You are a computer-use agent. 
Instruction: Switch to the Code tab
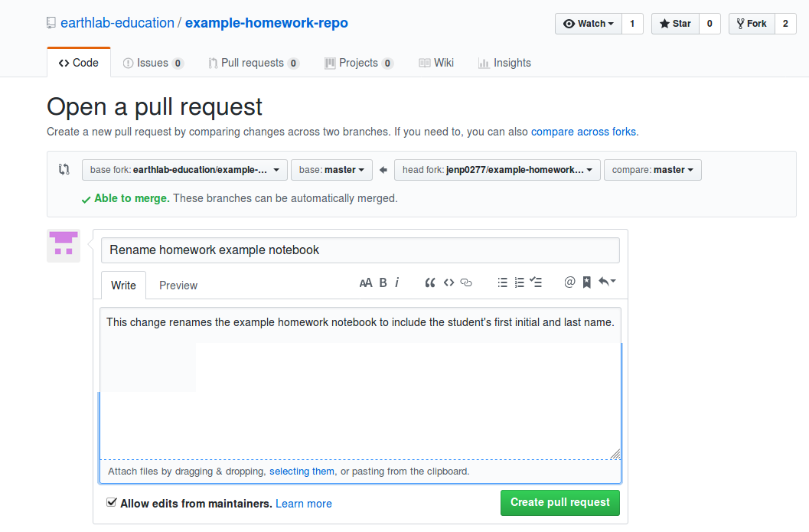(78, 63)
